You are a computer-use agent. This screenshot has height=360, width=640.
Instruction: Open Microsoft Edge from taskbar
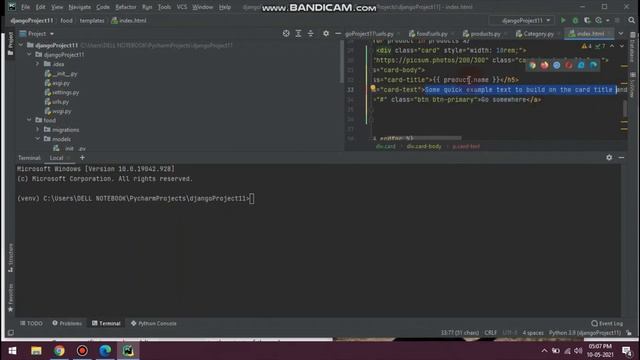click(105, 351)
